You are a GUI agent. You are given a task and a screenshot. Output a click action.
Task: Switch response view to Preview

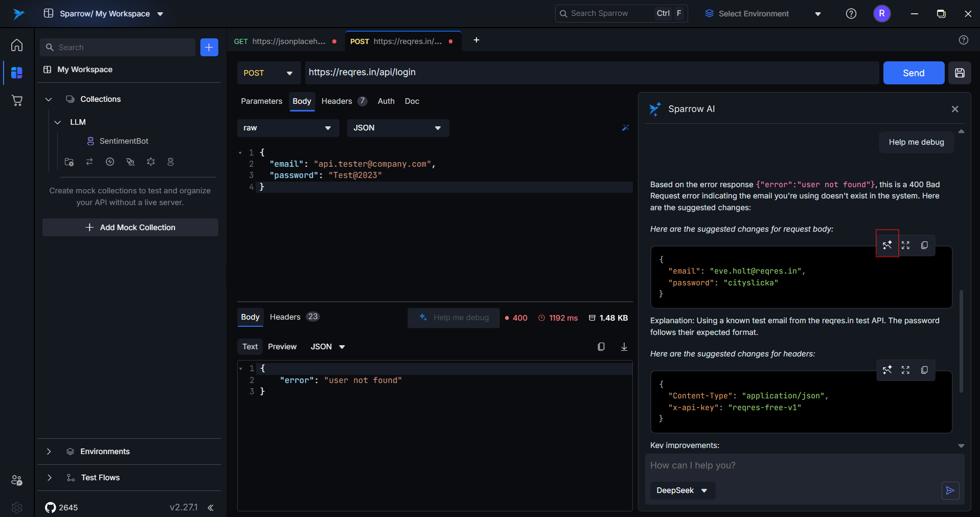(282, 347)
